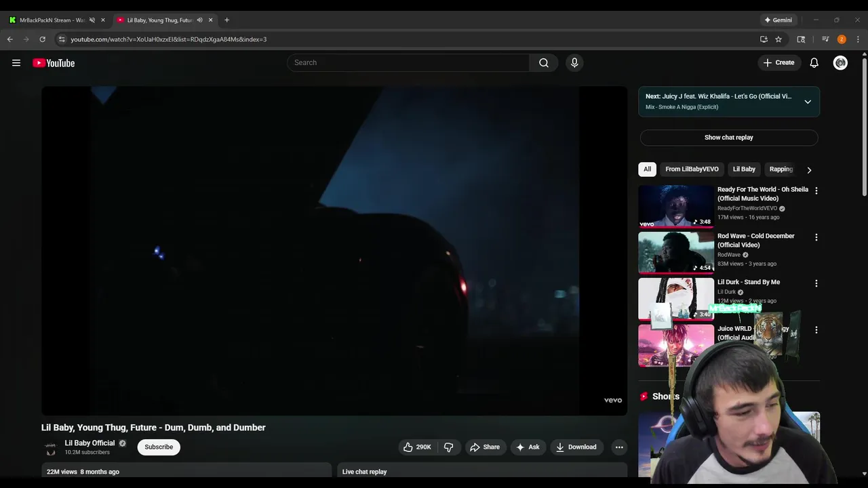Screen dimensions: 868x488
Task: Open Rod Wave - Cold December title
Action: pyautogui.click(x=756, y=240)
